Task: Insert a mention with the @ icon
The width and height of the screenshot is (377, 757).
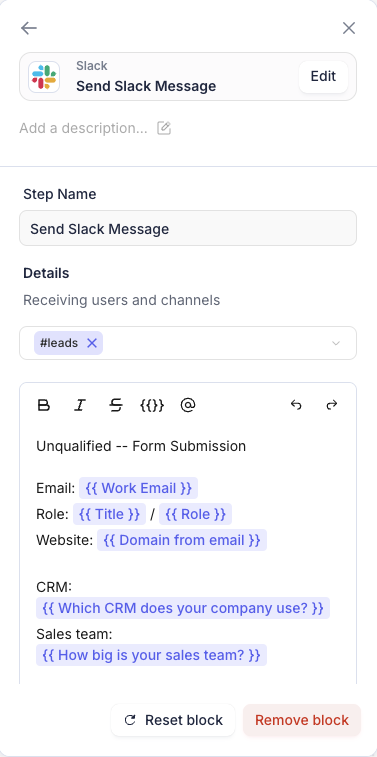Action: 187,405
